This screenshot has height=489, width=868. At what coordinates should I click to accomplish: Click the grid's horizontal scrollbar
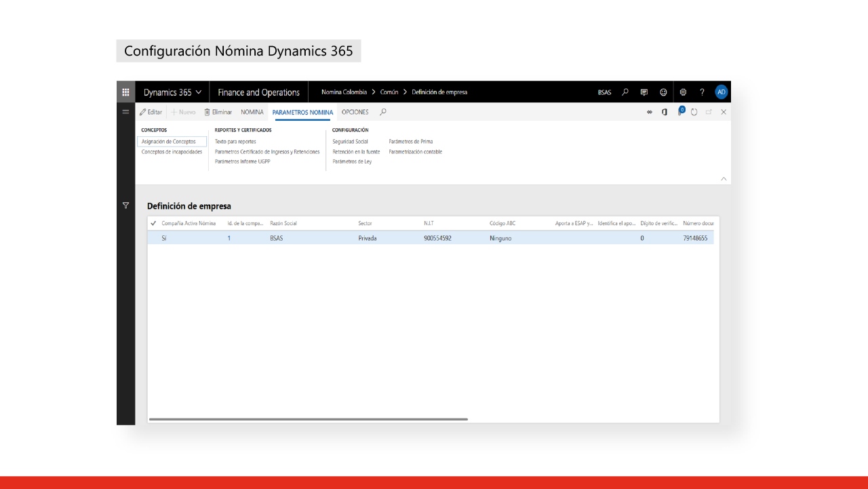point(309,419)
